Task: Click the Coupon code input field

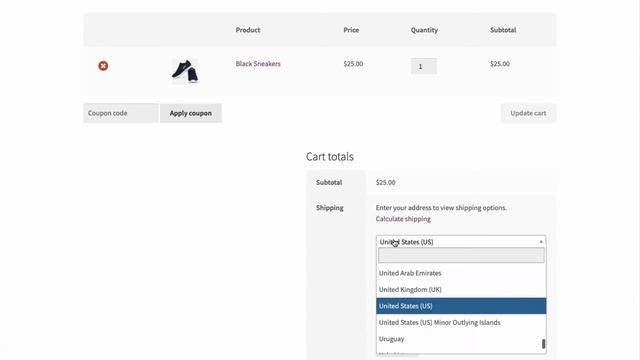Action: 121,113
